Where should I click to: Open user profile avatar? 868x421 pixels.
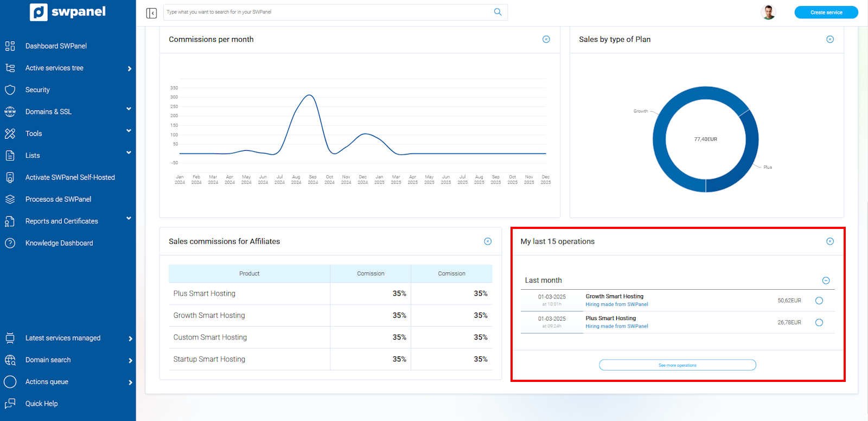pyautogui.click(x=768, y=12)
